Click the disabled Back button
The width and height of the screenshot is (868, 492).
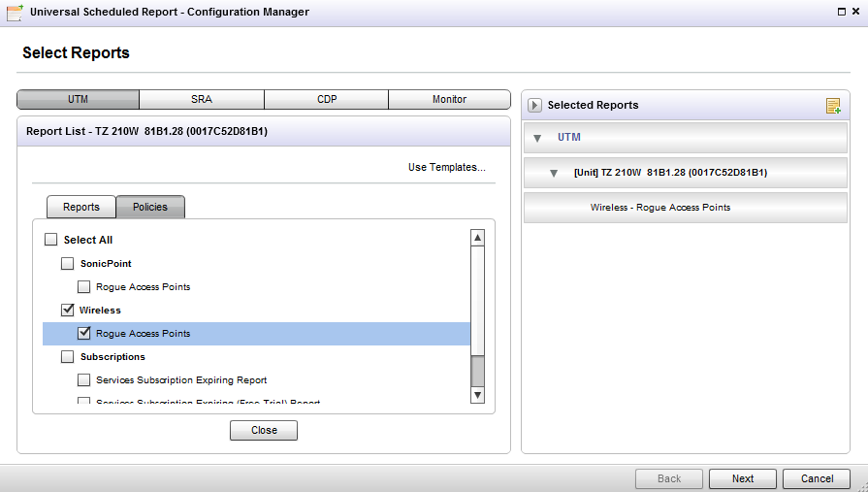click(x=669, y=478)
